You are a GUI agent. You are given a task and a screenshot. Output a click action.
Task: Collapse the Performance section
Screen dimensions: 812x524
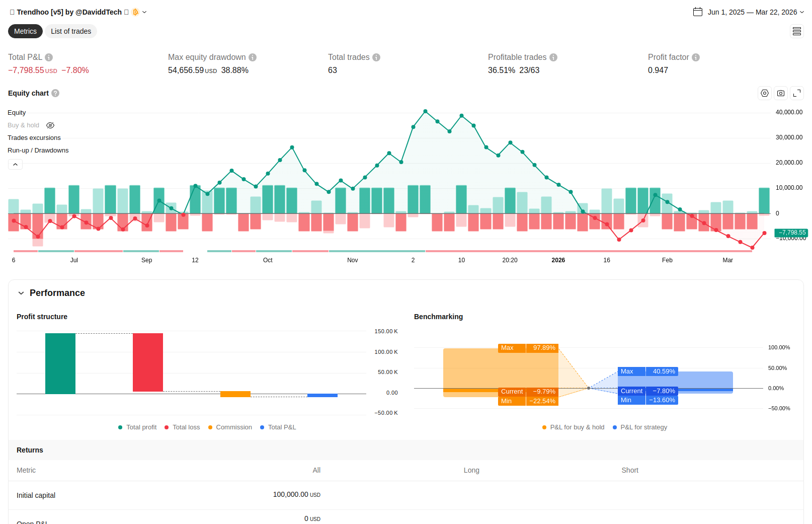point(21,293)
